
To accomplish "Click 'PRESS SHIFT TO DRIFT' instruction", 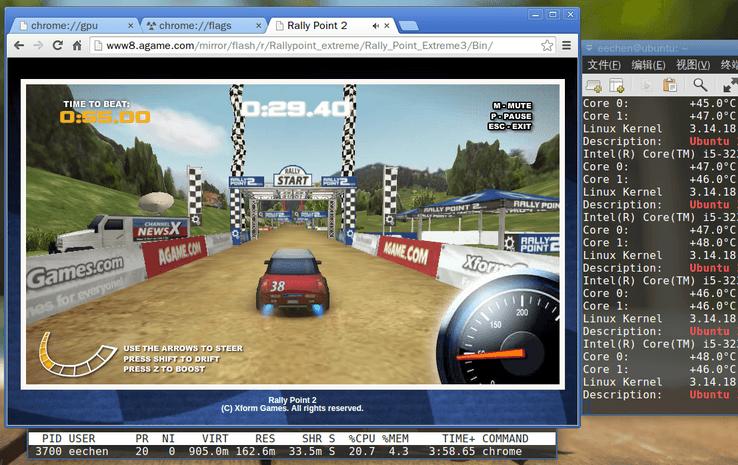I will click(x=171, y=359).
